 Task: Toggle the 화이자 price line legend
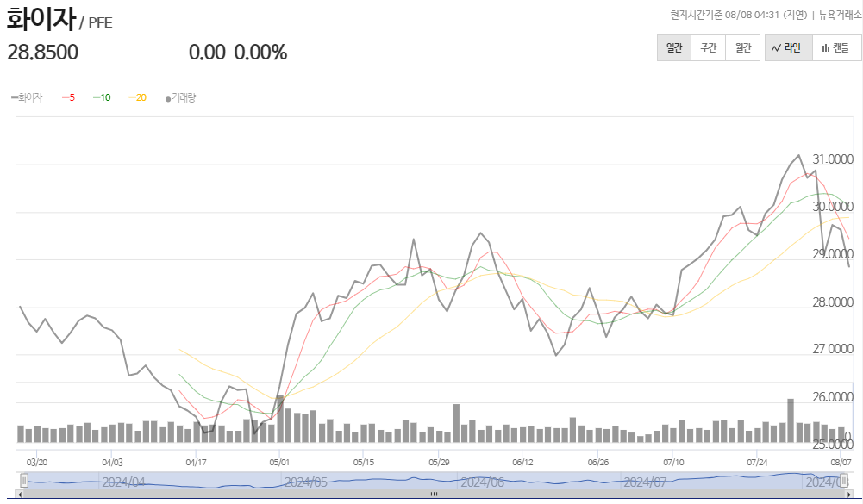point(27,97)
